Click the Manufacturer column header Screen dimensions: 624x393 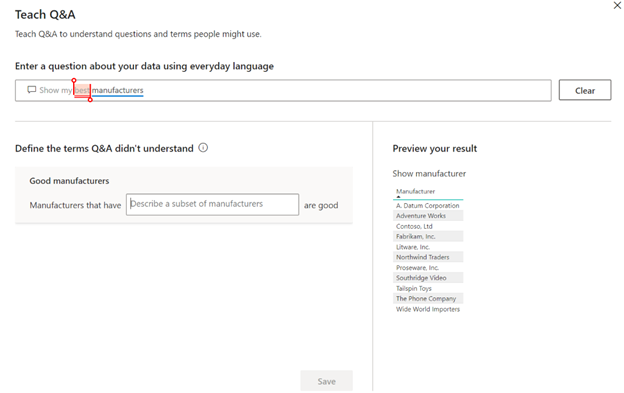click(415, 191)
